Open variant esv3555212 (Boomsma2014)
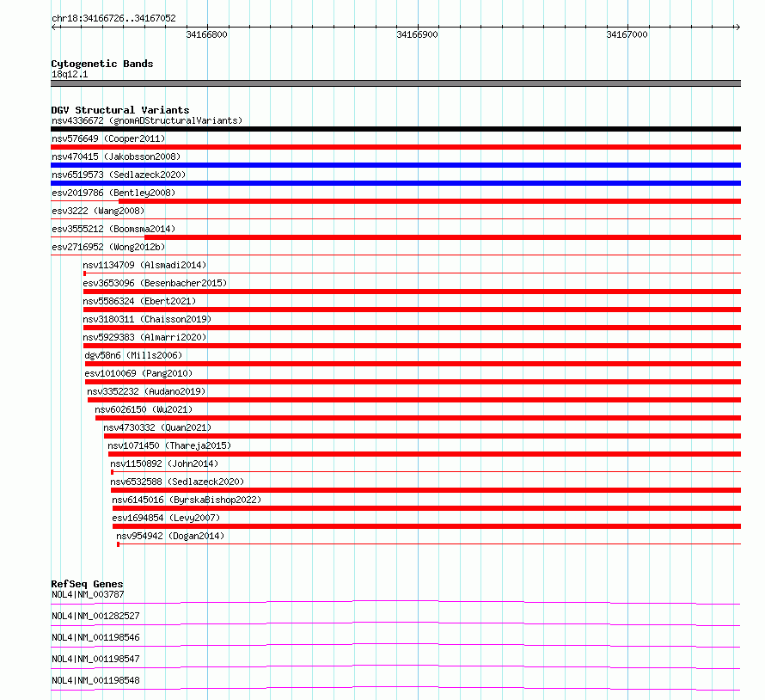 click(x=113, y=229)
